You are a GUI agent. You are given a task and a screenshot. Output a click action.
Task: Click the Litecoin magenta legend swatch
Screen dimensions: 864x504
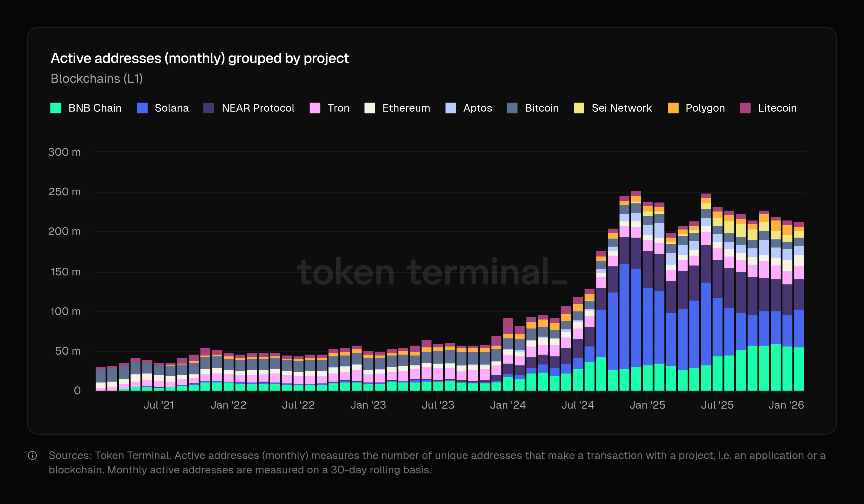pyautogui.click(x=745, y=108)
